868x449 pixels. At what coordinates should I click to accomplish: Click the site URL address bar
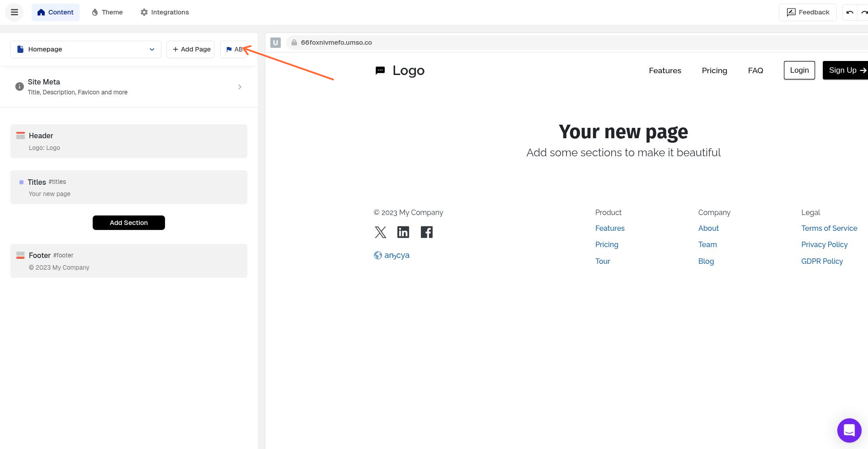[336, 42]
